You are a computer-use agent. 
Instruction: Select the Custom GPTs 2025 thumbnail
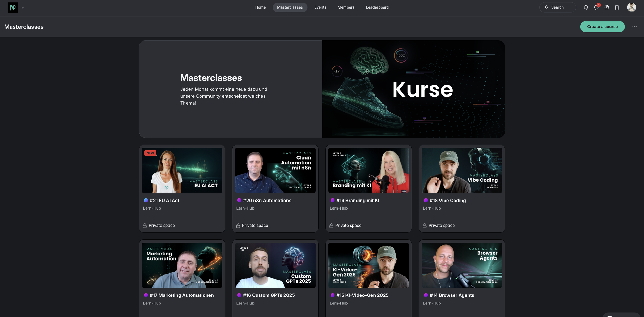click(275, 265)
